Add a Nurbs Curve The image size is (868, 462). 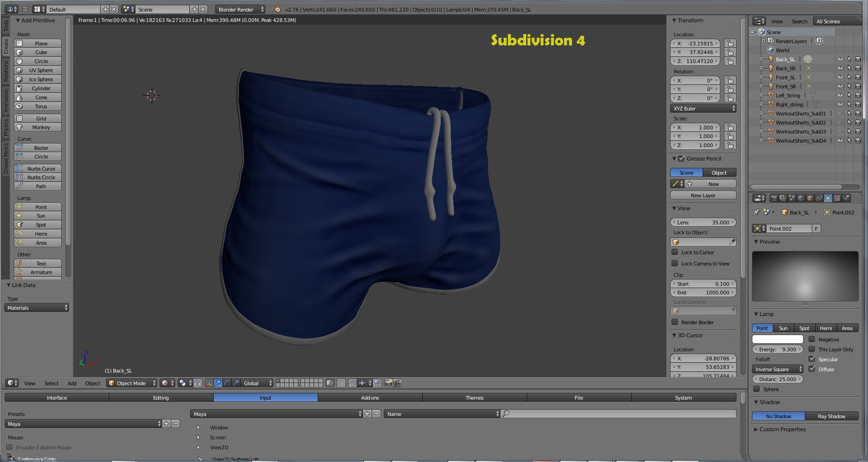(38, 168)
